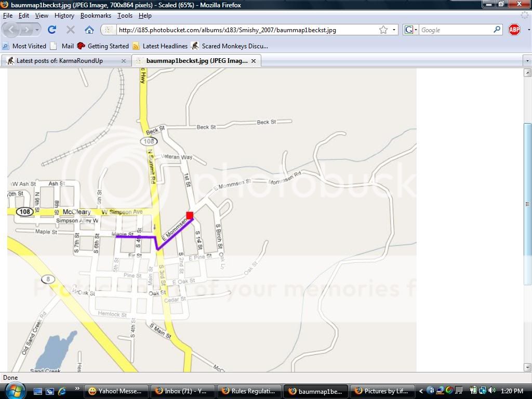Click the Home icon in navigation toolbar

[89, 30]
